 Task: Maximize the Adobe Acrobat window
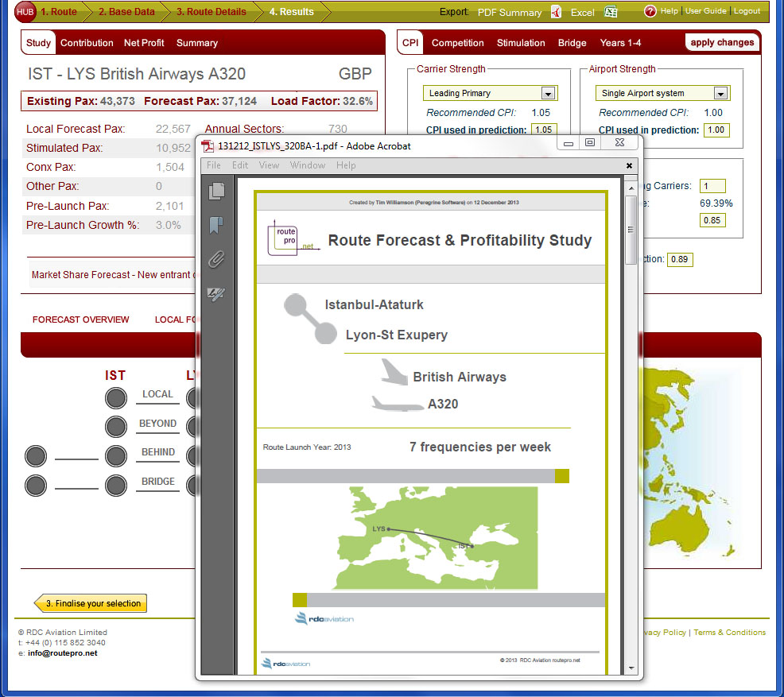coord(590,142)
